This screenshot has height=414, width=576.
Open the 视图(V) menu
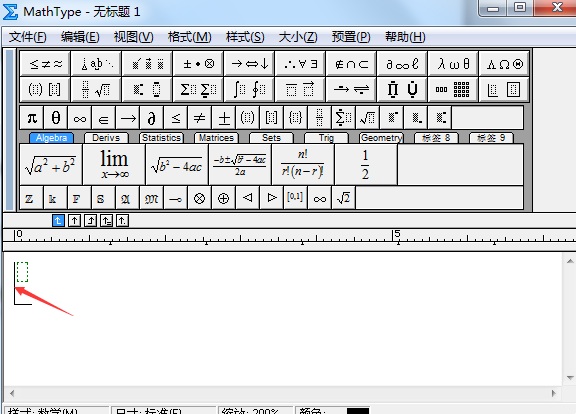click(x=133, y=37)
